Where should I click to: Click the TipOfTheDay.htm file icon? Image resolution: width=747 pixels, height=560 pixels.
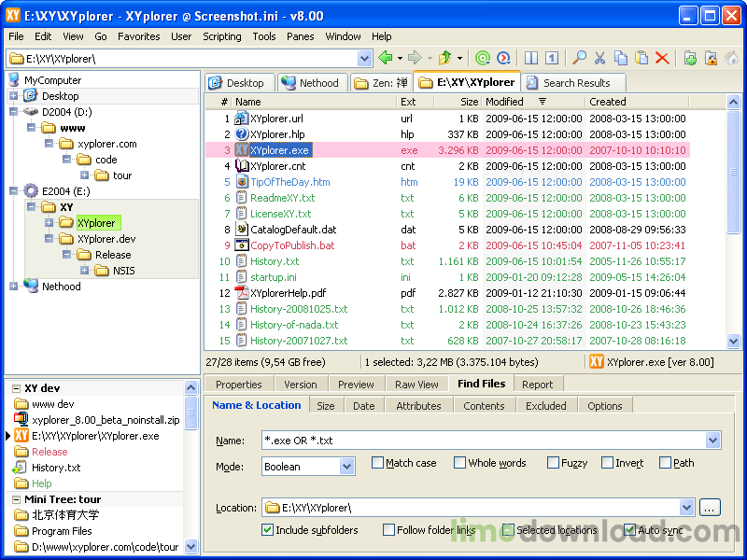[242, 182]
